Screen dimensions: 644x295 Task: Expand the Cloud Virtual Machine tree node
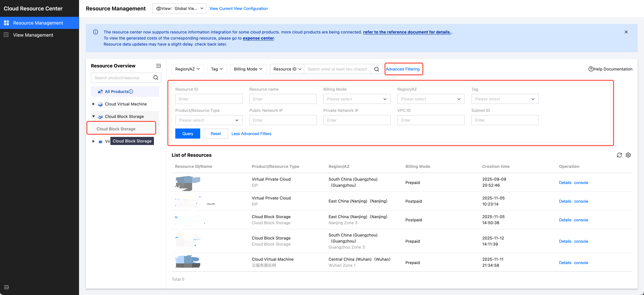pyautogui.click(x=93, y=104)
